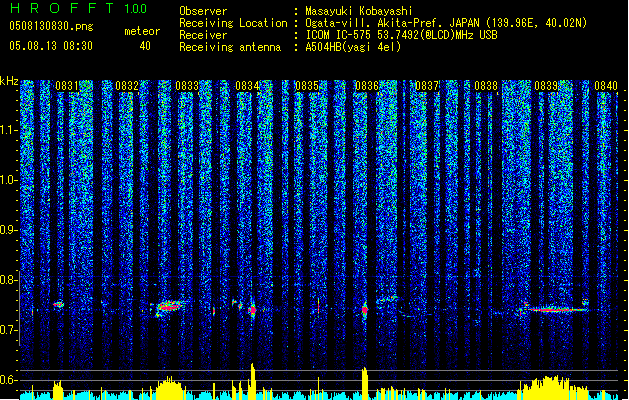Click the 0835 time marker
The image size is (629, 400).
(x=307, y=86)
